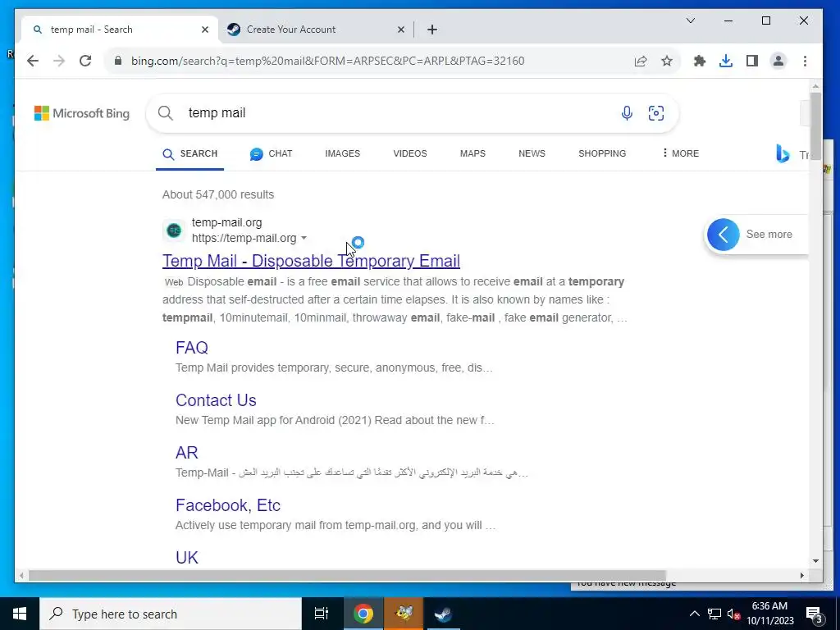Open the Contact Us sublink
The height and width of the screenshot is (630, 840).
[x=216, y=400]
